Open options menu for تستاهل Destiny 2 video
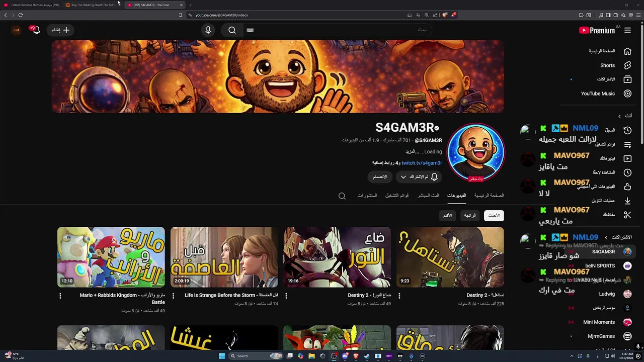644x362 pixels. tap(399, 296)
